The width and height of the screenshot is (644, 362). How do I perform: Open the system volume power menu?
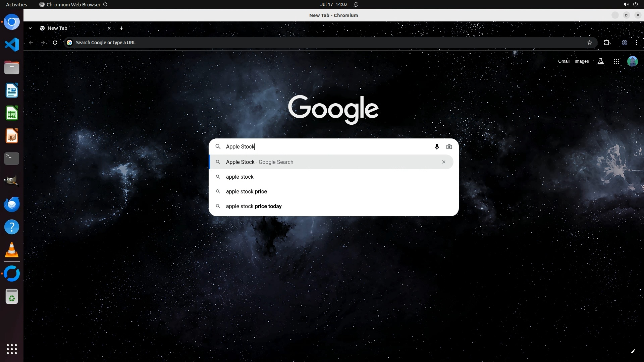click(630, 4)
